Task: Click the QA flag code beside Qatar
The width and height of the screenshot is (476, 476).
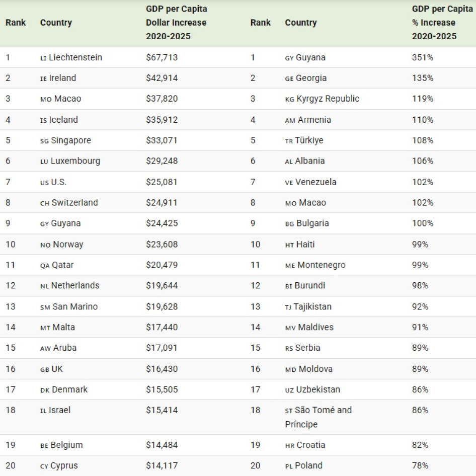Action: [x=45, y=266]
